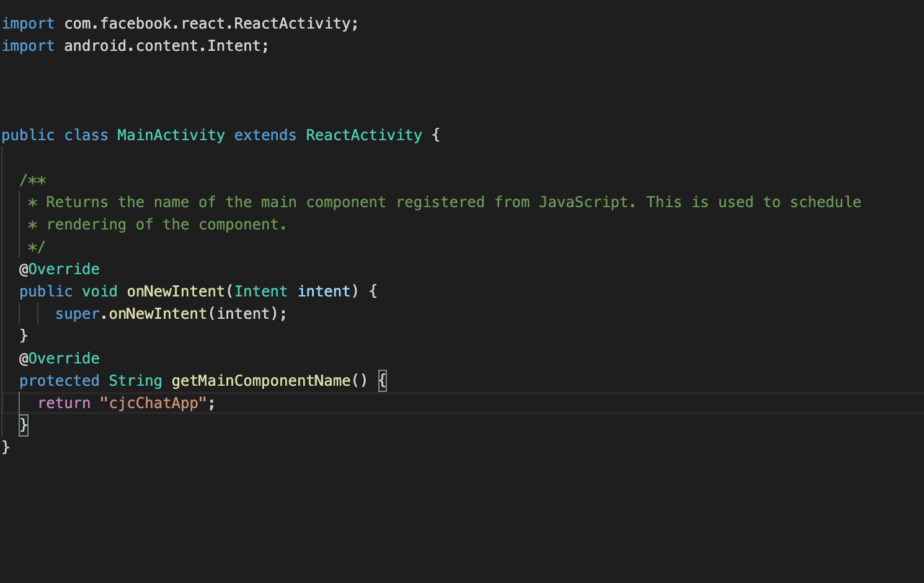924x583 pixels.
Task: Click the comment opener '/**'
Action: pyautogui.click(x=33, y=180)
